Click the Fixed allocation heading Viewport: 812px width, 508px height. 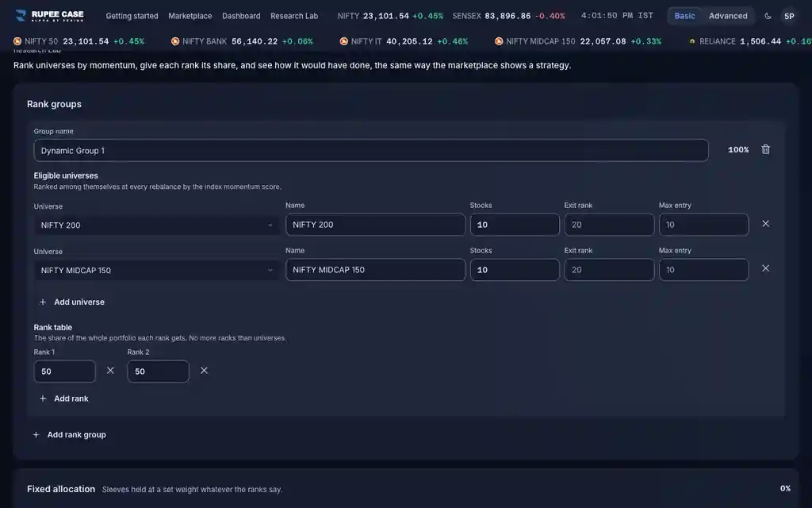tap(61, 489)
